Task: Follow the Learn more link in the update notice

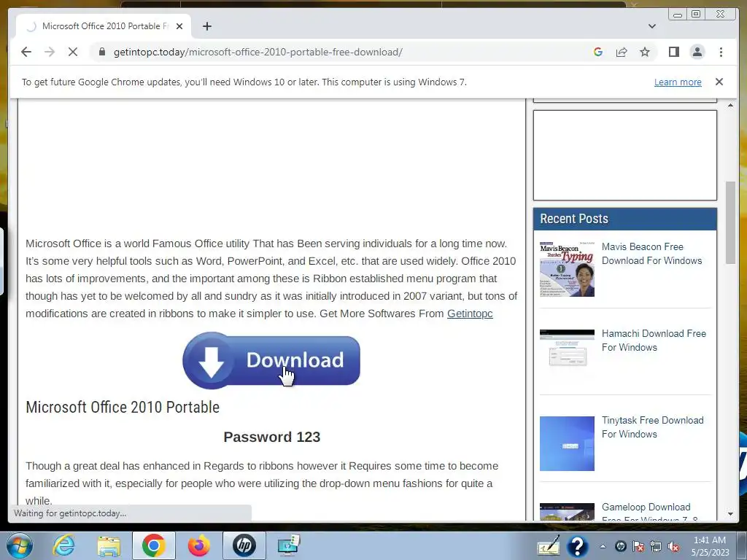Action: click(x=678, y=82)
